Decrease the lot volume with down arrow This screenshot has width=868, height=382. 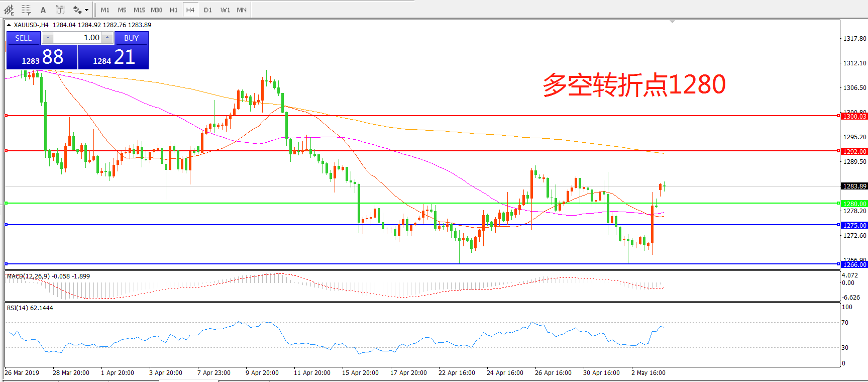48,38
